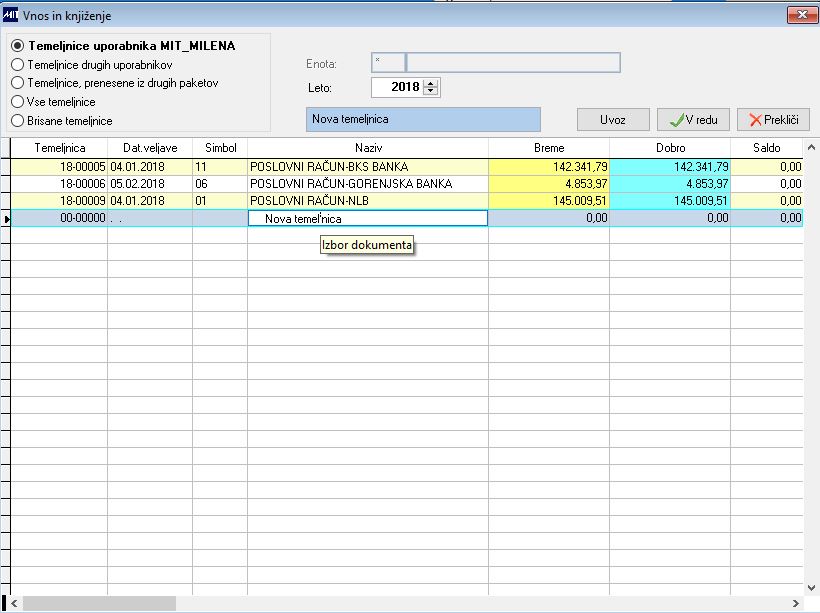
Task: Click the right arrow of horizontal scrollbar
Action: 795,604
